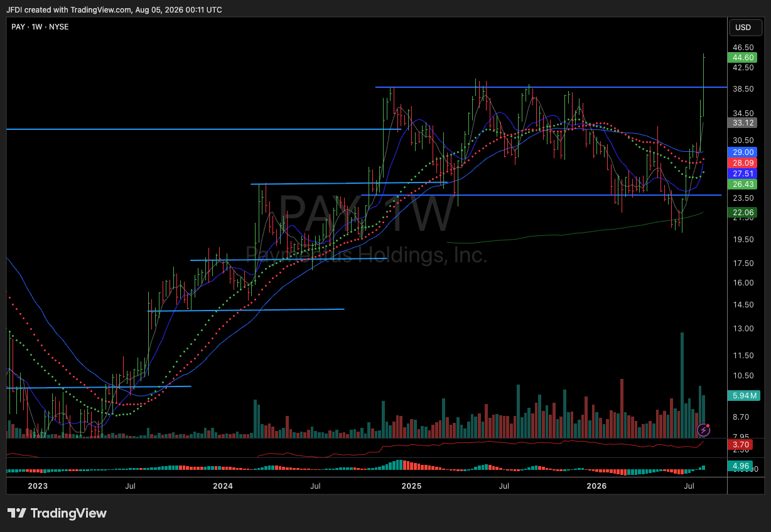
Task: Click the 34.50 price scale value
Action: pyautogui.click(x=743, y=113)
